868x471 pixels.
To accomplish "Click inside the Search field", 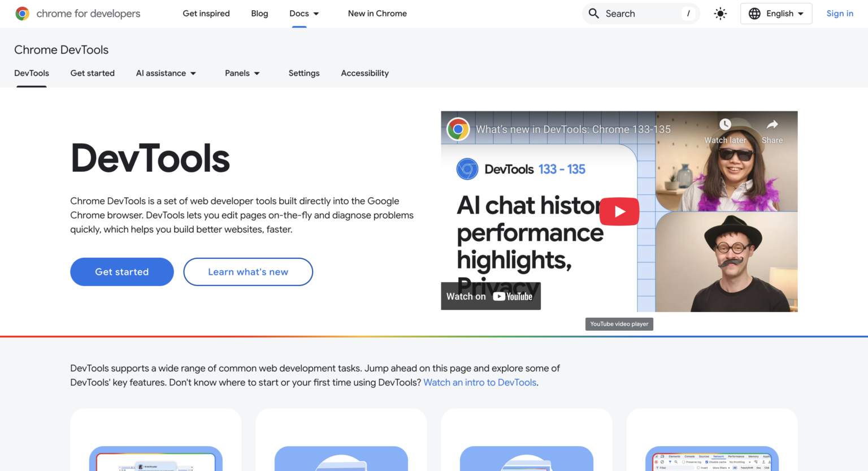I will 633,13.
